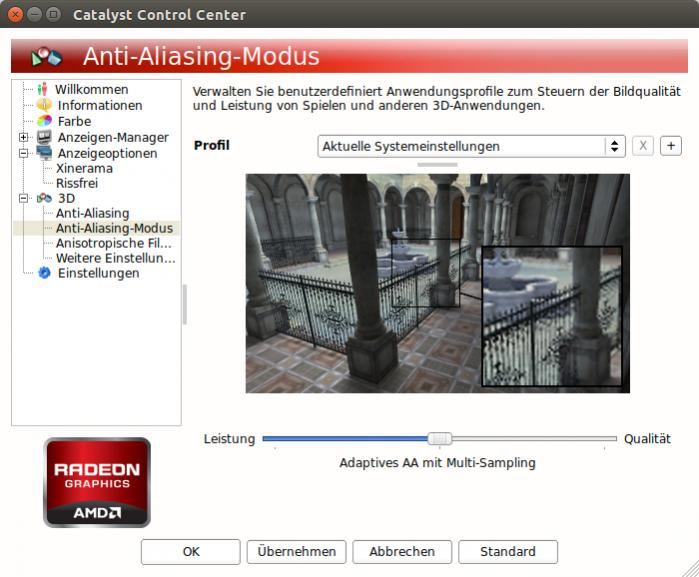Image resolution: width=699 pixels, height=577 pixels.
Task: Click the Profil label
Action: pos(212,145)
